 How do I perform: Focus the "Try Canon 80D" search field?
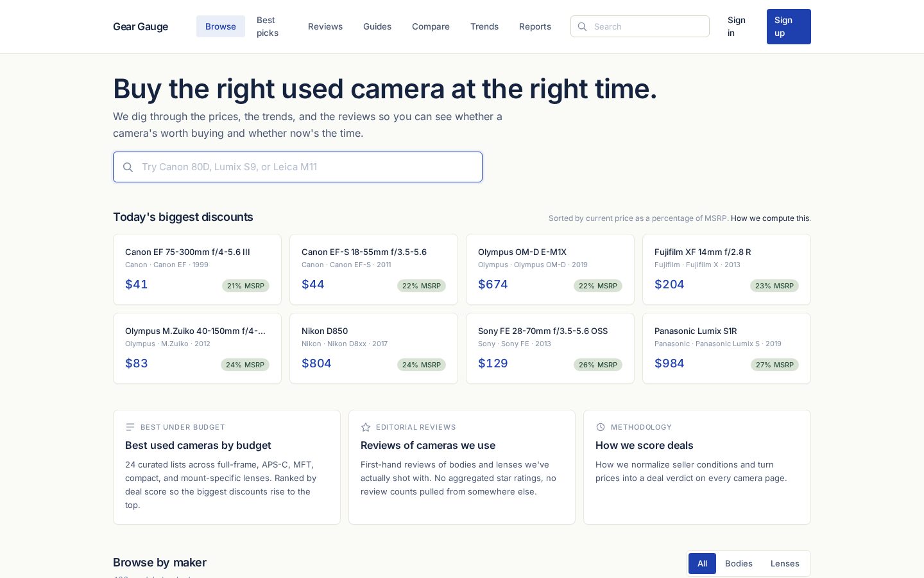(298, 167)
